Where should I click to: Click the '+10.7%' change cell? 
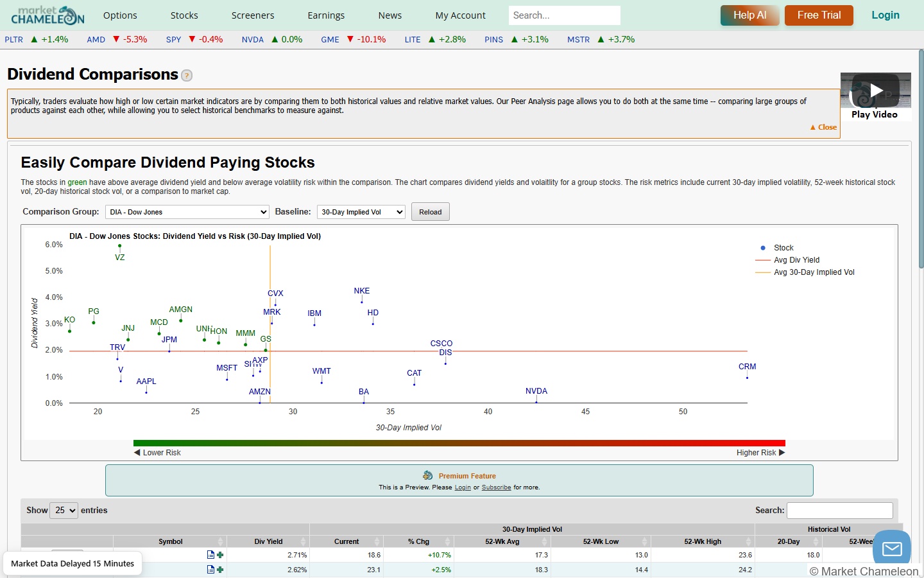tap(419, 555)
